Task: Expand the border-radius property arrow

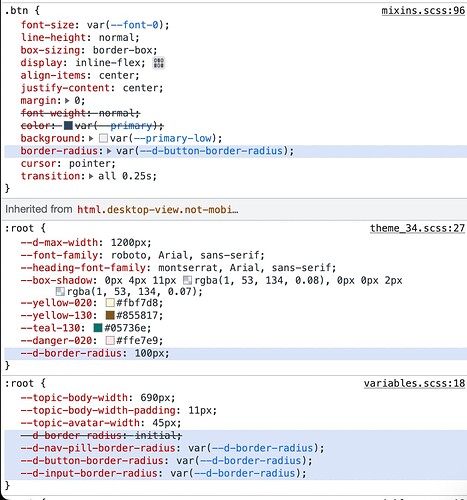Action: point(109,151)
